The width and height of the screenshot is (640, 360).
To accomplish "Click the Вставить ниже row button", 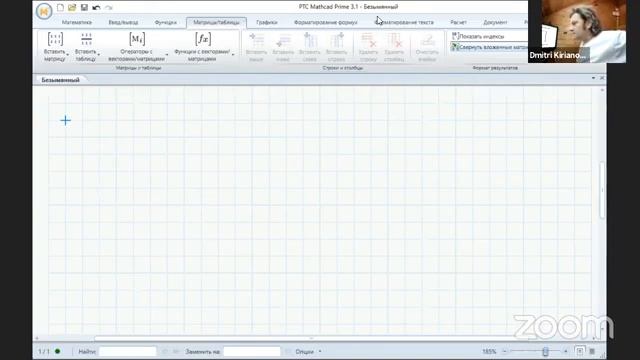I will (x=283, y=47).
